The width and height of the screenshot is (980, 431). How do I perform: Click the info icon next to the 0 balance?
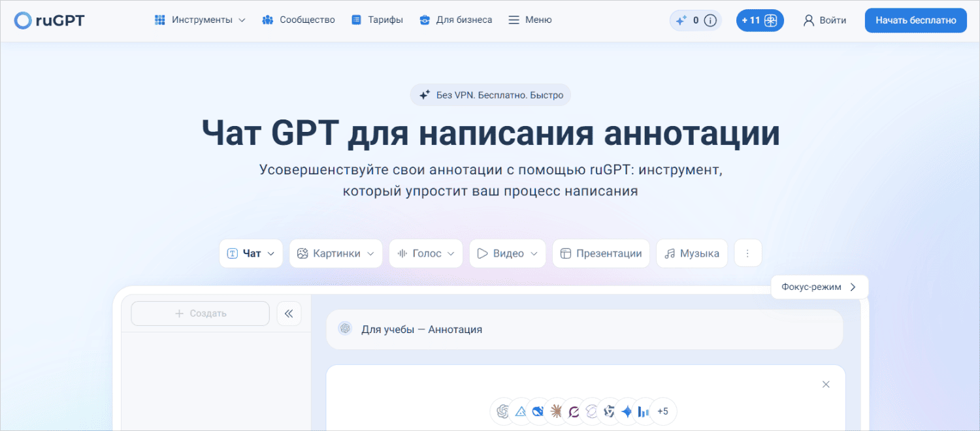pos(711,20)
